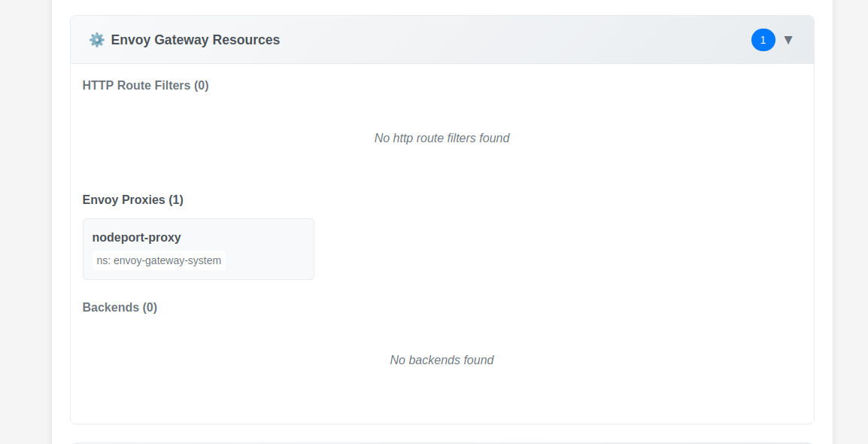Image resolution: width=868 pixels, height=444 pixels.
Task: Click the gray page margin on the left
Action: tap(25, 226)
